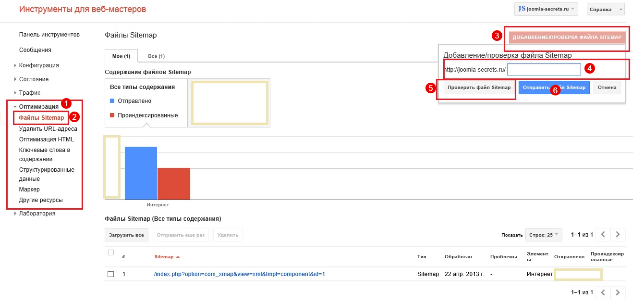Select the 'Мои (1)' tab
The image size is (644, 303).
pyautogui.click(x=121, y=56)
